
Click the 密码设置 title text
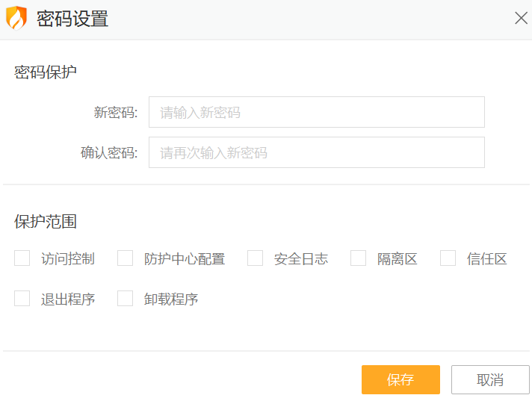[72, 19]
